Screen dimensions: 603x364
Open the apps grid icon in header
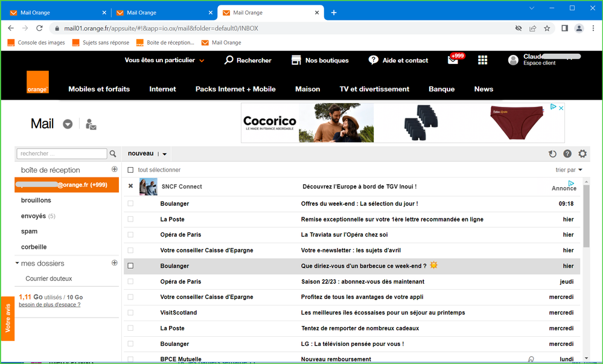pyautogui.click(x=482, y=60)
